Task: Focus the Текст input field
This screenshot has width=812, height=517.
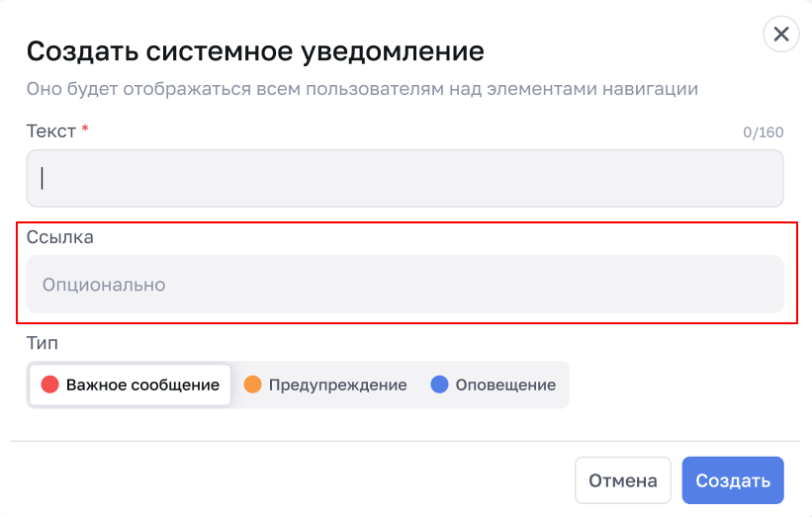Action: pos(405,178)
